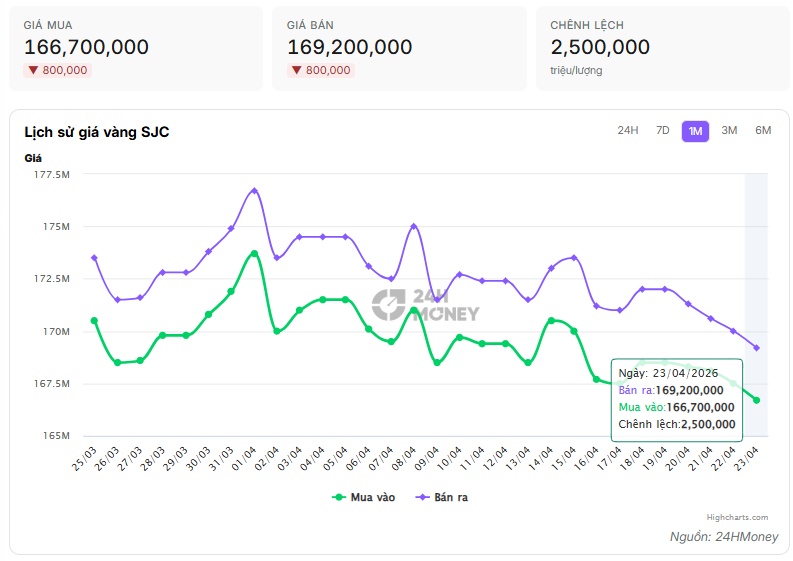Switch chart to 3M range
This screenshot has width=793, height=561.
(729, 131)
